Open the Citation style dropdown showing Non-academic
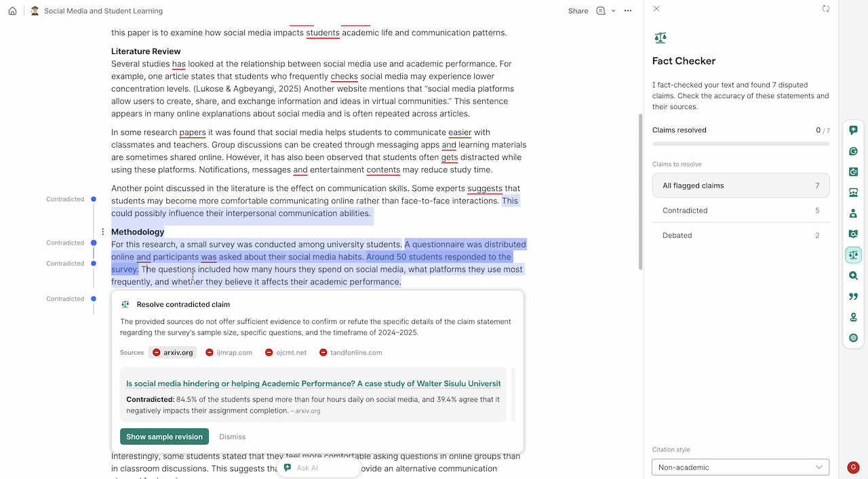This screenshot has height=479, width=868. point(740,467)
